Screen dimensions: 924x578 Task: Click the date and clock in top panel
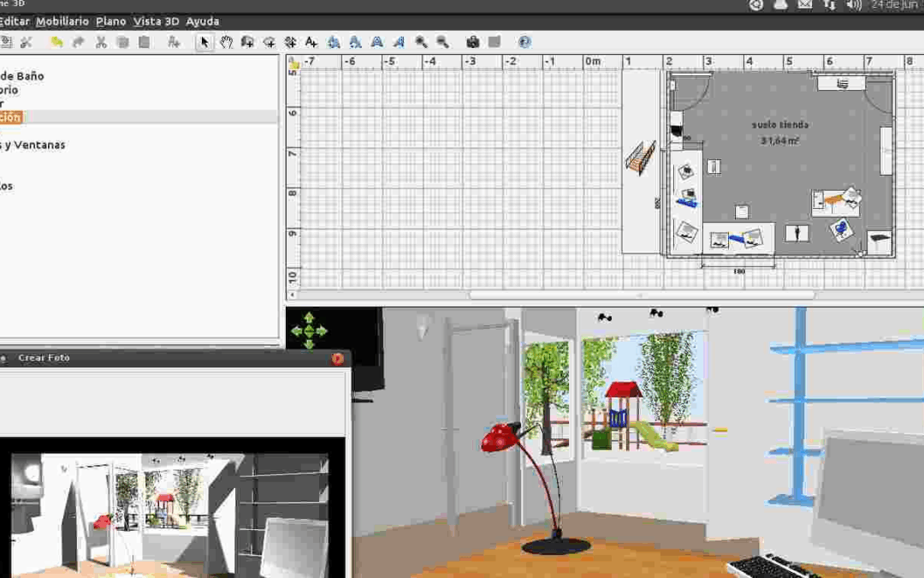tap(897, 5)
